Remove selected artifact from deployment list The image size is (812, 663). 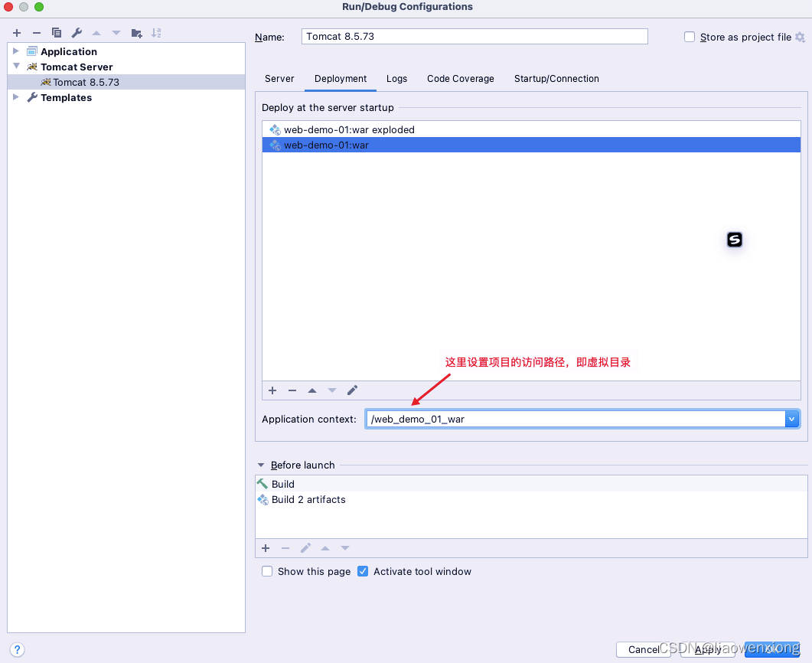(292, 390)
